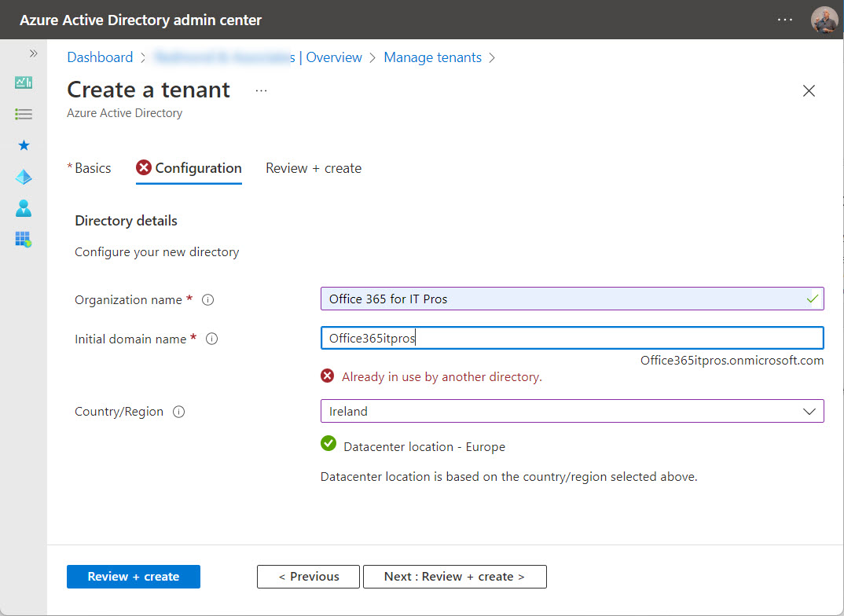
Task: Select the Configuration tab
Action: (x=189, y=168)
